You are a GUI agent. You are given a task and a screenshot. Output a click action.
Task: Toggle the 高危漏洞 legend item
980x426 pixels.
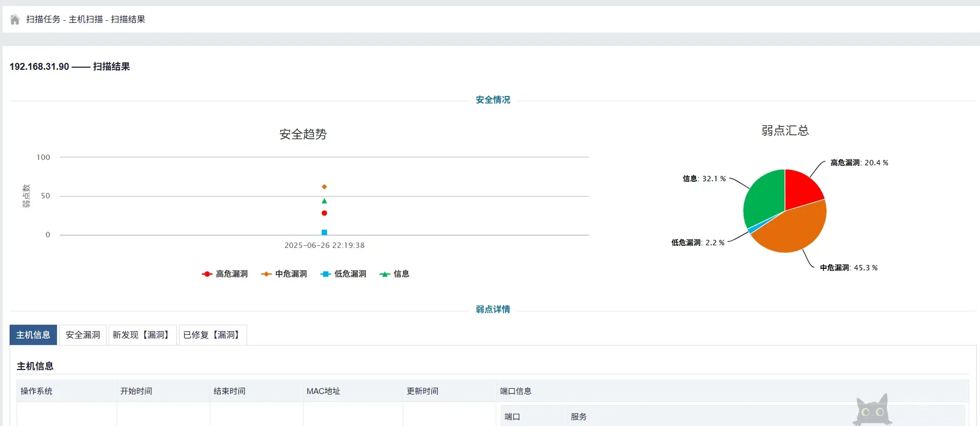(x=225, y=274)
